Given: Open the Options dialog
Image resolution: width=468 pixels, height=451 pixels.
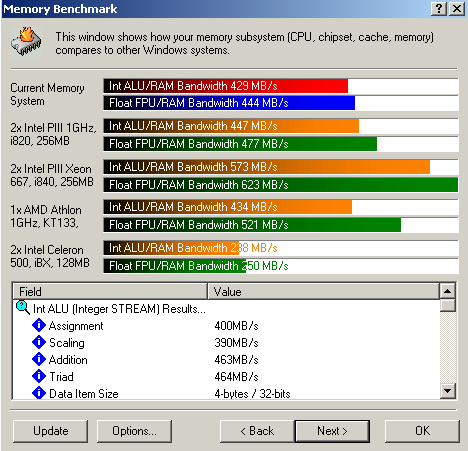Looking at the screenshot, I should tap(134, 431).
